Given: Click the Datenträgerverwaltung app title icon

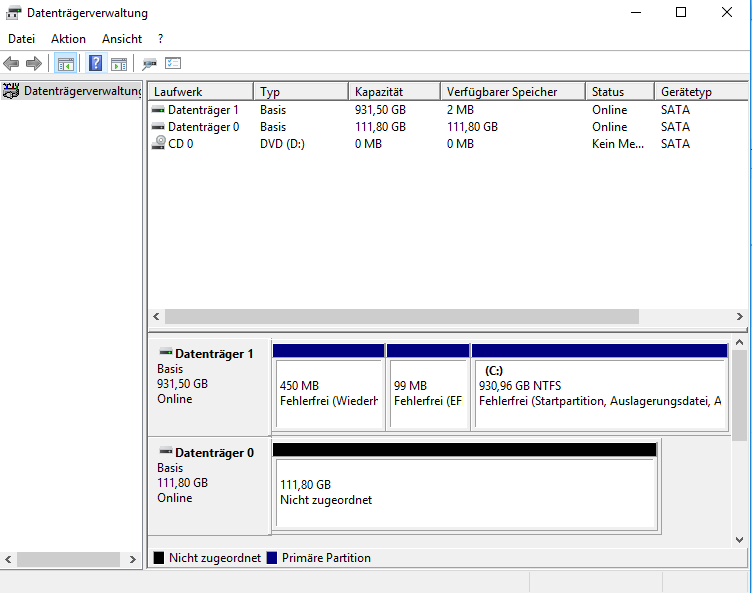Looking at the screenshot, I should click(13, 13).
